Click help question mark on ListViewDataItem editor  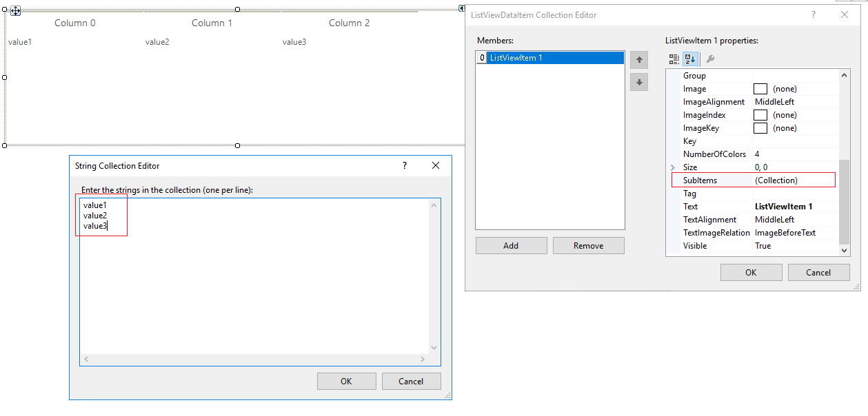click(813, 14)
